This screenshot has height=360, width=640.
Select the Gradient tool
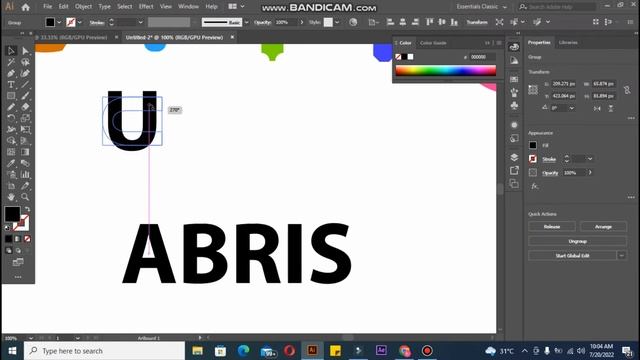pos(25,152)
